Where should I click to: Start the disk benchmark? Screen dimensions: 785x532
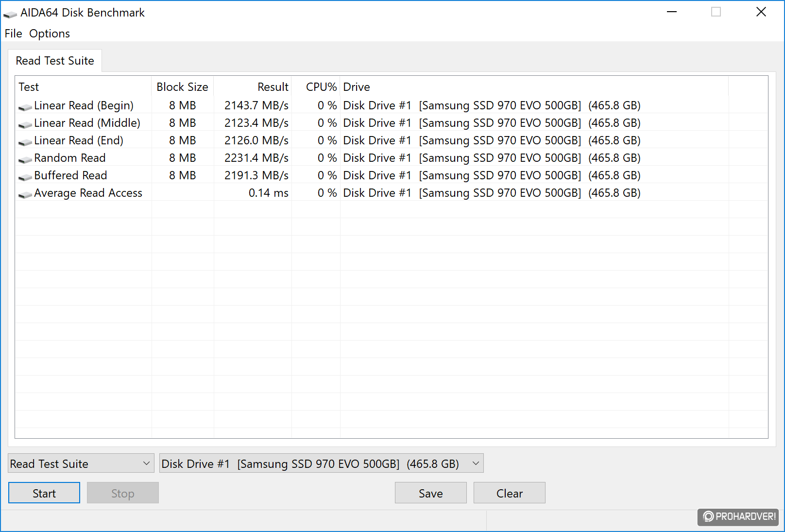[x=44, y=493]
